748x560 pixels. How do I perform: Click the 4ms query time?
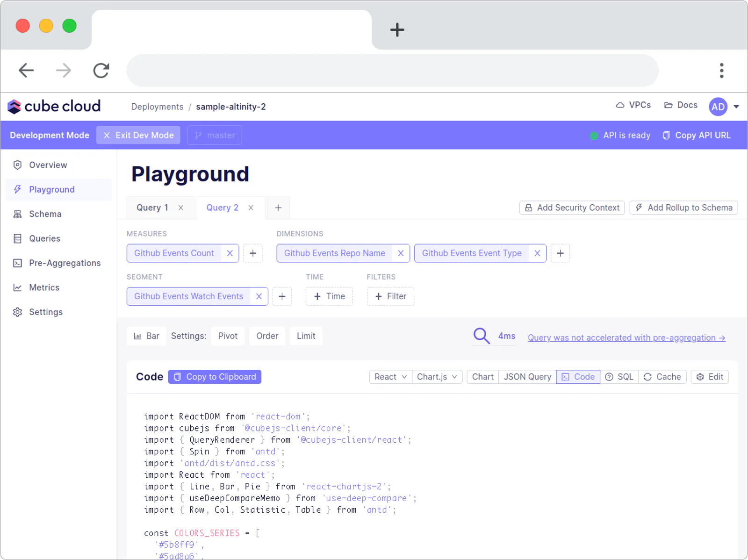click(507, 336)
